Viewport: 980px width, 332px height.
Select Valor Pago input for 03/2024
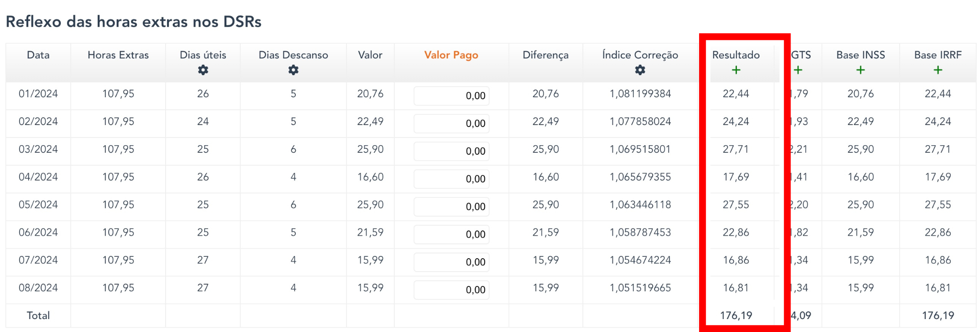click(451, 151)
